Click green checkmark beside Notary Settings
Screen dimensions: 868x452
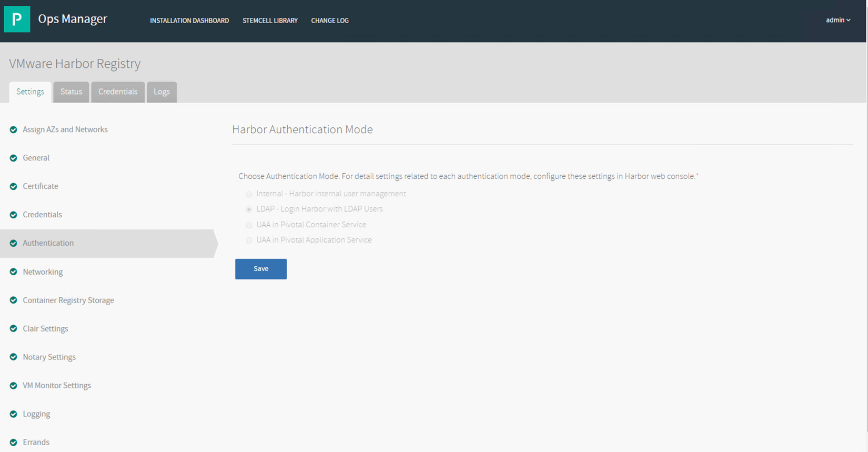click(14, 357)
